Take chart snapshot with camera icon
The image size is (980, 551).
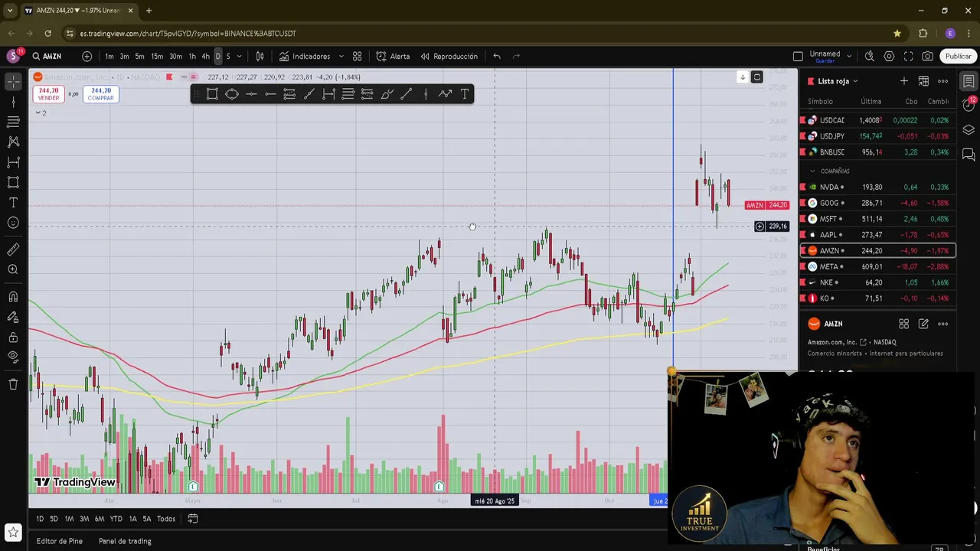click(927, 56)
